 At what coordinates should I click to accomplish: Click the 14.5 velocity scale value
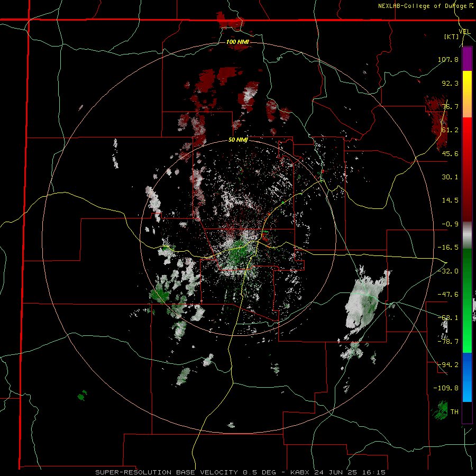[x=450, y=200]
